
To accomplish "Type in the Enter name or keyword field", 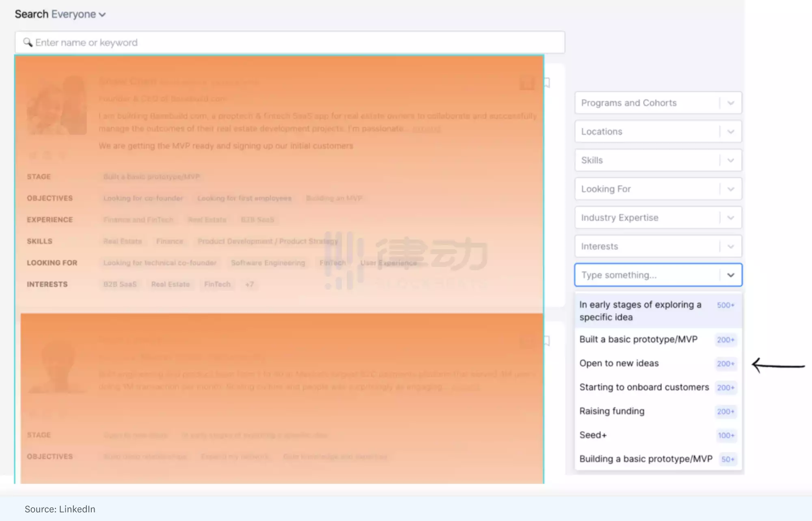I will [x=289, y=42].
